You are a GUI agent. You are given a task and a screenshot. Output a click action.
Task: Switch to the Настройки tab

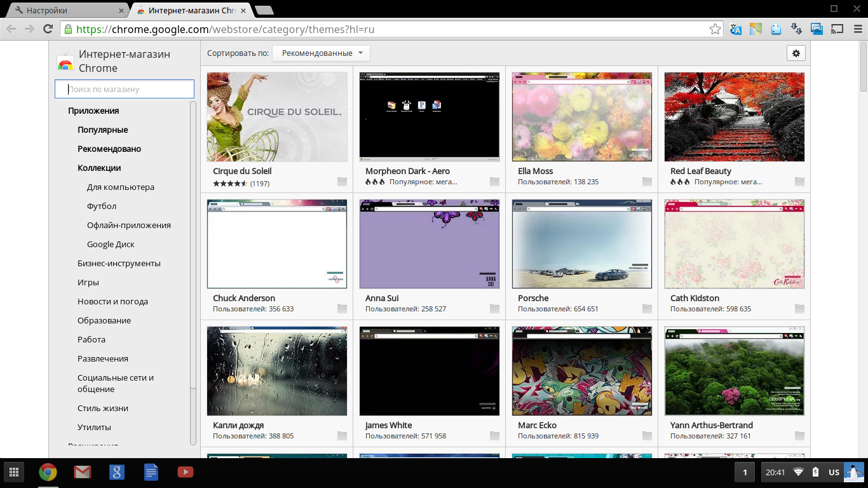[64, 10]
